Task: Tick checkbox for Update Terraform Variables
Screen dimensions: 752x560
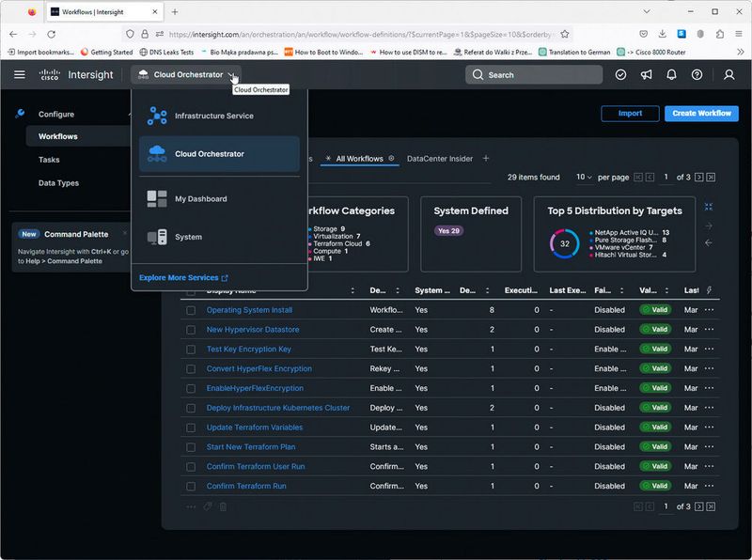Action: pyautogui.click(x=191, y=428)
